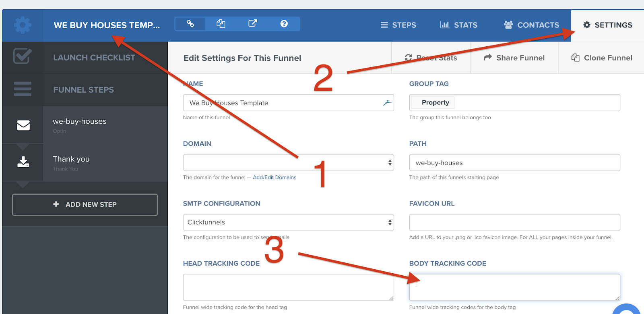Click the Funnel Steps hamburger icon
The width and height of the screenshot is (644, 314).
[23, 89]
